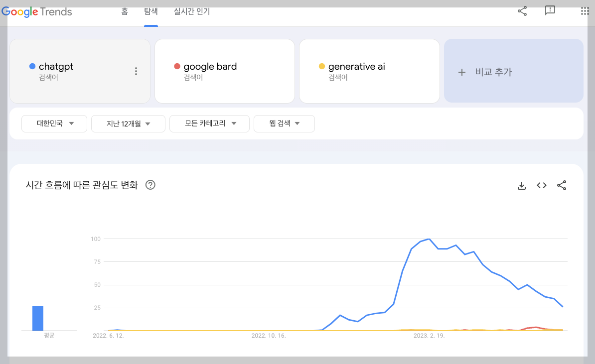Screen dimensions: 595x364
Task: Click the generative ai search term card
Action: (369, 71)
